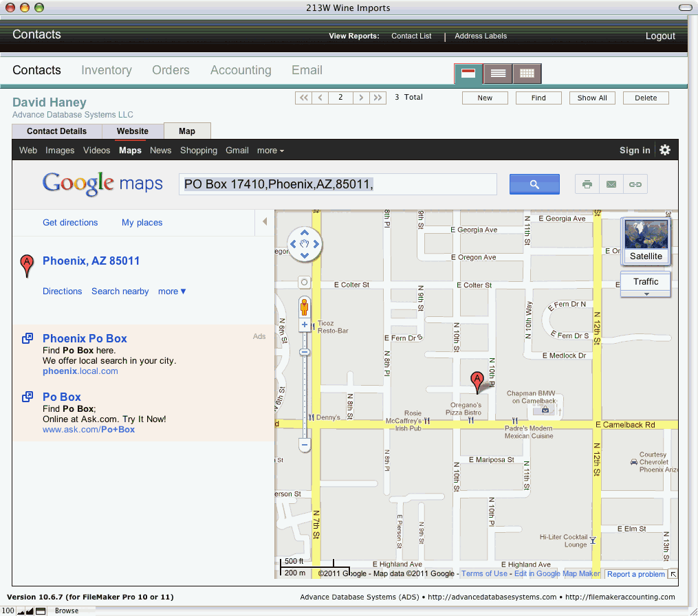Pan the map up arrow

tap(305, 233)
